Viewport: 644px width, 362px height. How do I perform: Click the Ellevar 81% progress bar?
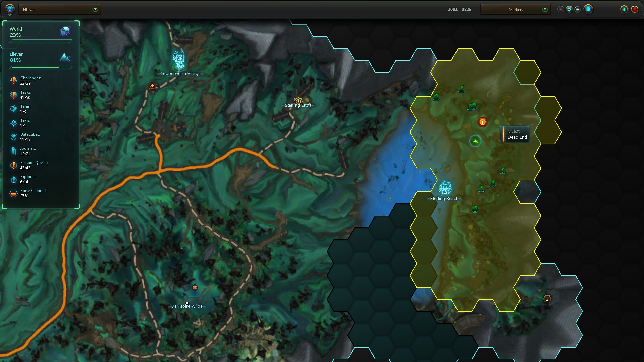(x=41, y=67)
